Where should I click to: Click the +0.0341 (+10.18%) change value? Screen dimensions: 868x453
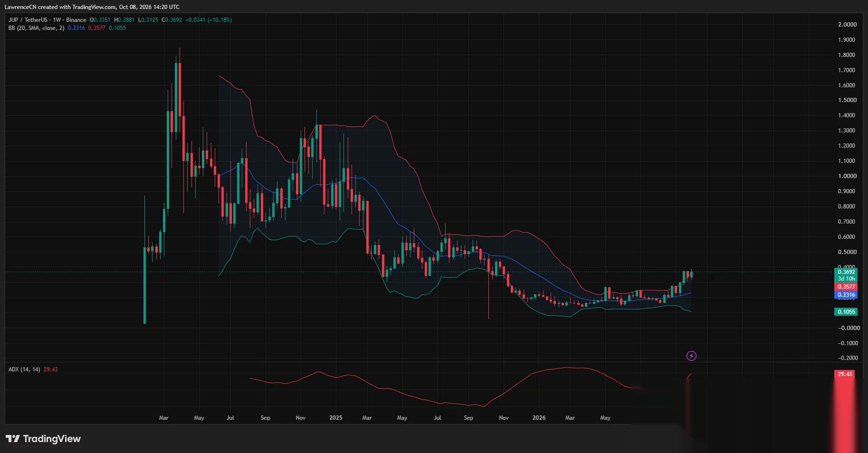pyautogui.click(x=209, y=20)
